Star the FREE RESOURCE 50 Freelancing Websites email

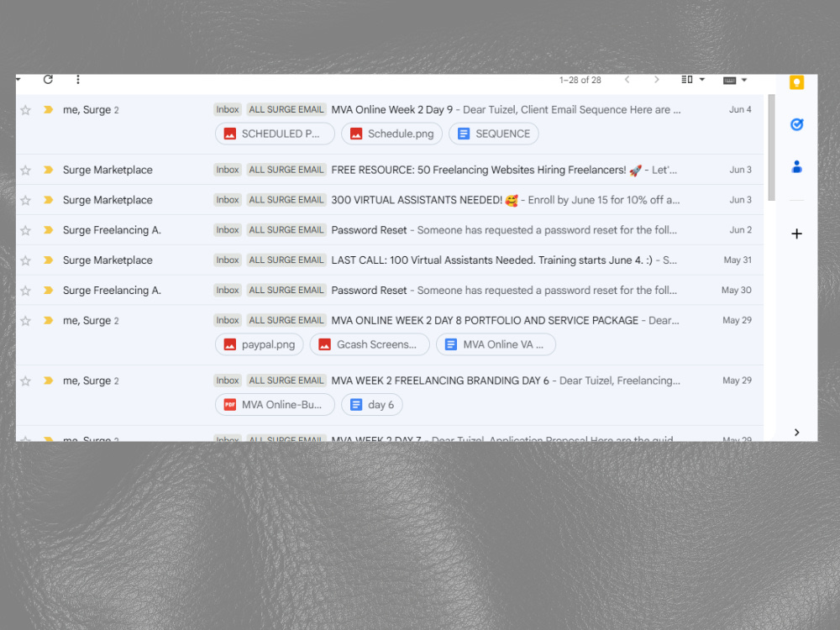coord(25,171)
